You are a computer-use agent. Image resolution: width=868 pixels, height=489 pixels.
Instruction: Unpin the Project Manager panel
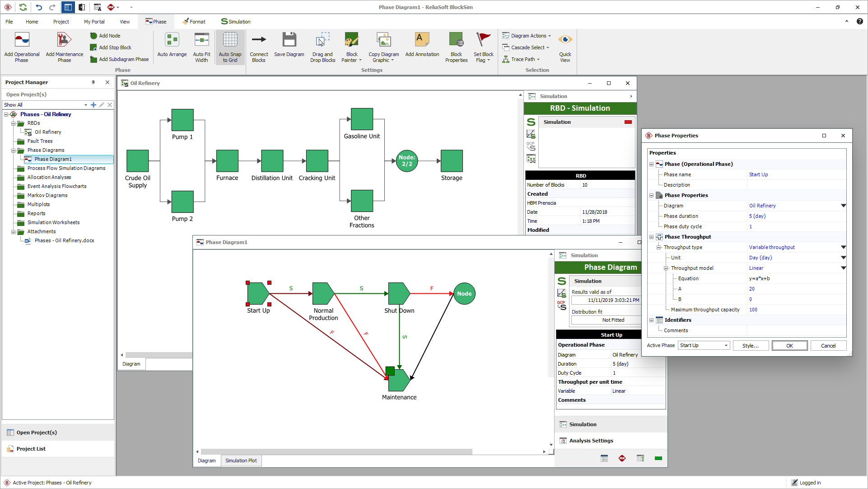93,82
